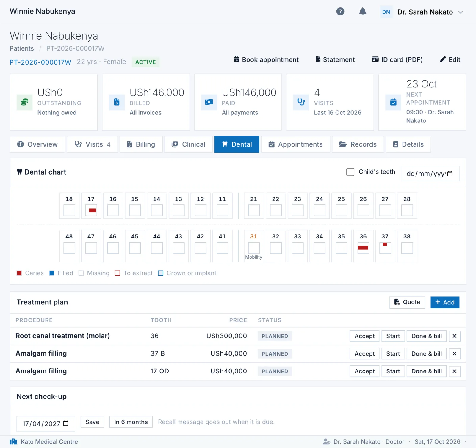Open the help question mark icon
Screen dimensions: 476x448
click(340, 12)
